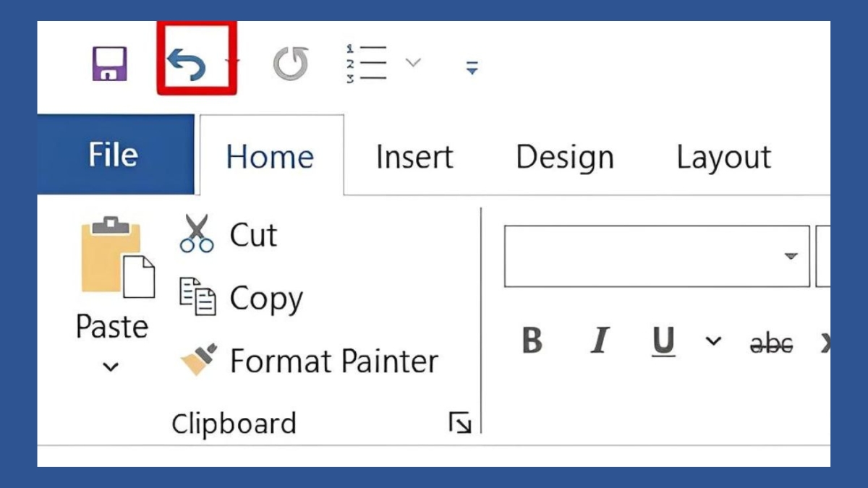Click the Redo circular arrow icon
The height and width of the screenshot is (488, 868).
tap(291, 64)
